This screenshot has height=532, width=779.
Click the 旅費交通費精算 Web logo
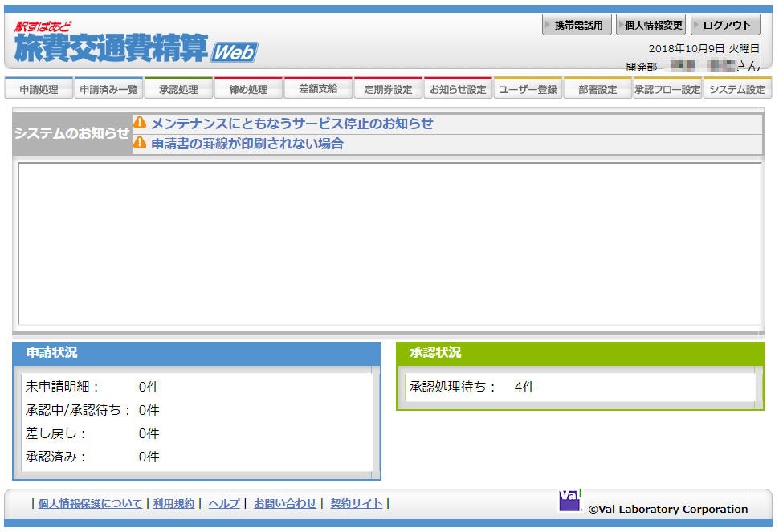[135, 43]
